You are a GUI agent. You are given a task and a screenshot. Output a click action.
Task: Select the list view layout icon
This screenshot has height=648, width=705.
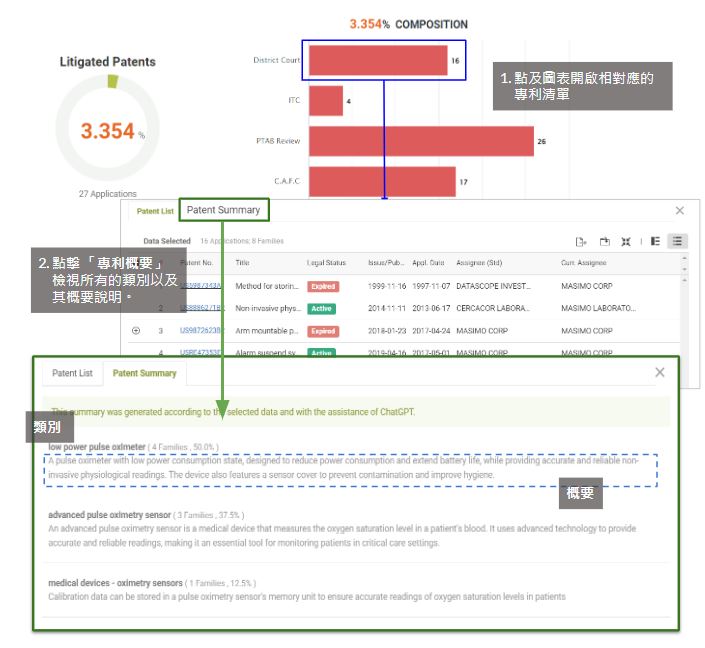pyautogui.click(x=677, y=241)
